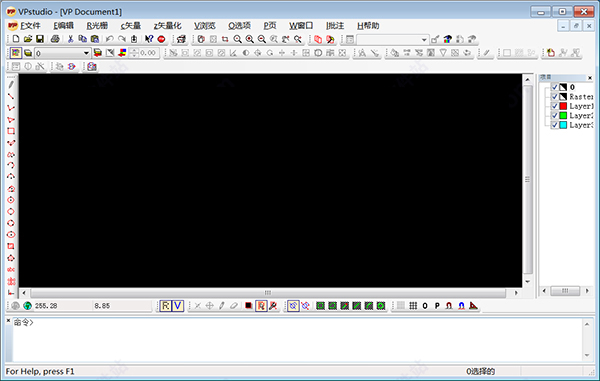Click the red Layer1 color swatch
The height and width of the screenshot is (381, 600).
tap(563, 106)
